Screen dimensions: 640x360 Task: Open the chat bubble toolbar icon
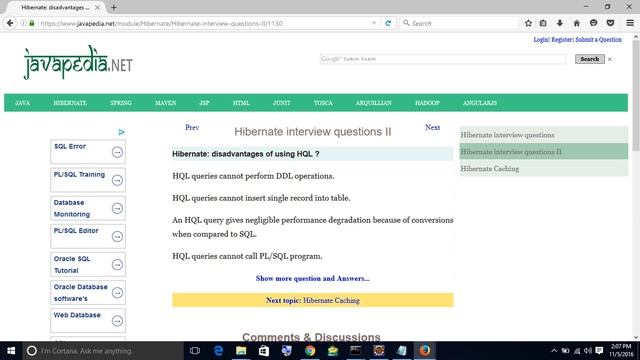(593, 23)
